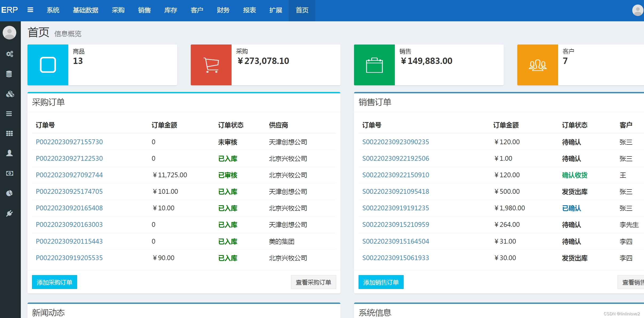644x318 pixels.
Task: Click 添加销售订单 button
Action: (381, 282)
